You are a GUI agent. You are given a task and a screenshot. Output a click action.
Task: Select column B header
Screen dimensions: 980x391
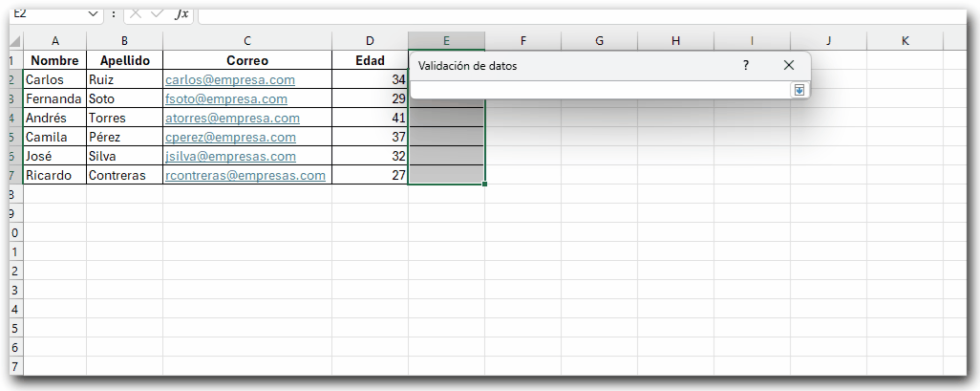(125, 41)
